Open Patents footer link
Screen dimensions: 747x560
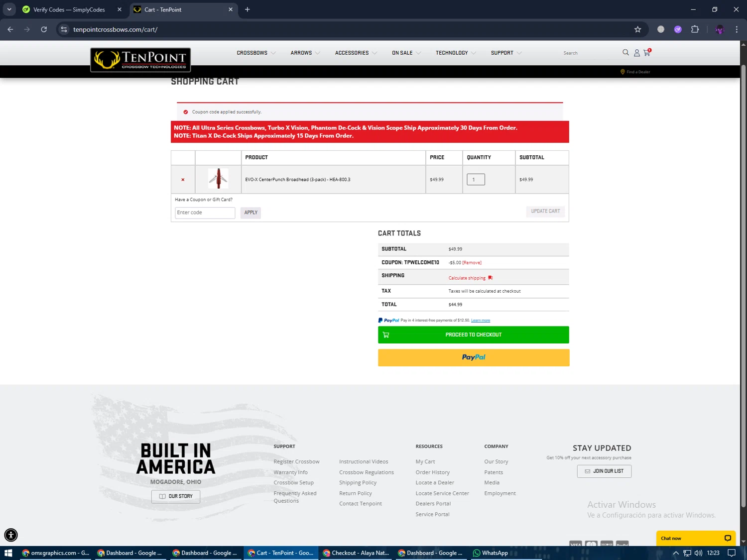(494, 472)
